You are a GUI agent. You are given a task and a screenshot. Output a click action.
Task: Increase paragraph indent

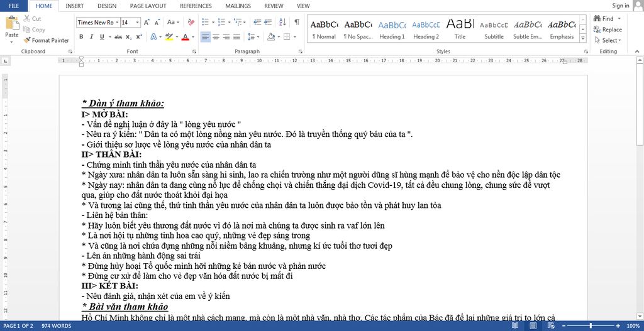pyautogui.click(x=268, y=22)
